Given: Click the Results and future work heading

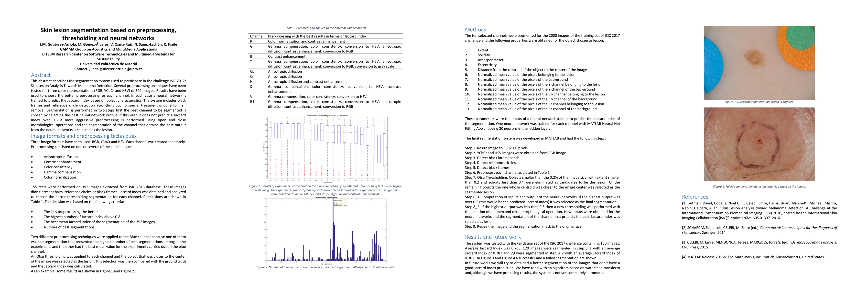Looking at the screenshot, I should click(x=493, y=237).
